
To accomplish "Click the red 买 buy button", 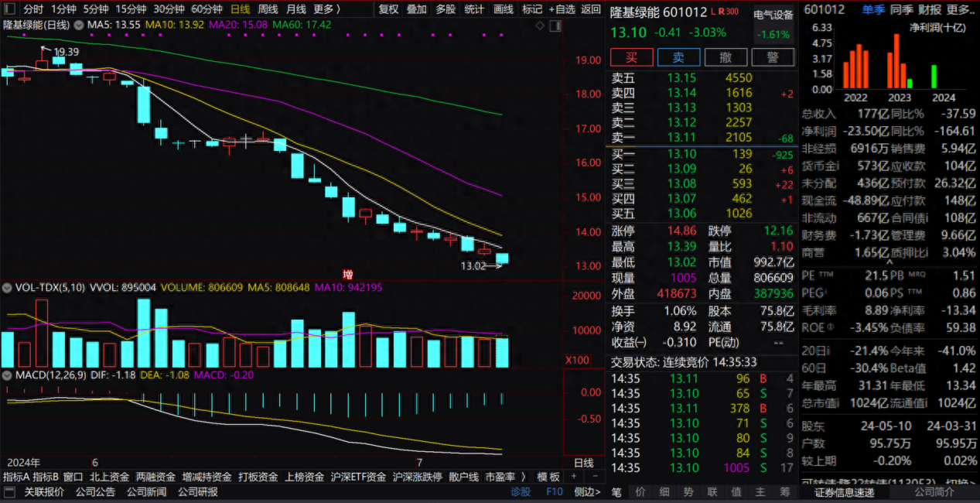I will pos(631,57).
